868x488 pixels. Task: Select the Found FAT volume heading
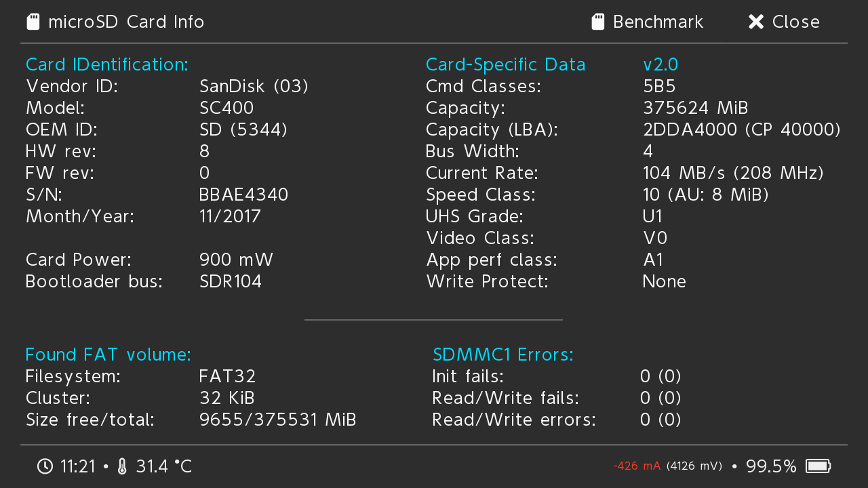pyautogui.click(x=108, y=354)
